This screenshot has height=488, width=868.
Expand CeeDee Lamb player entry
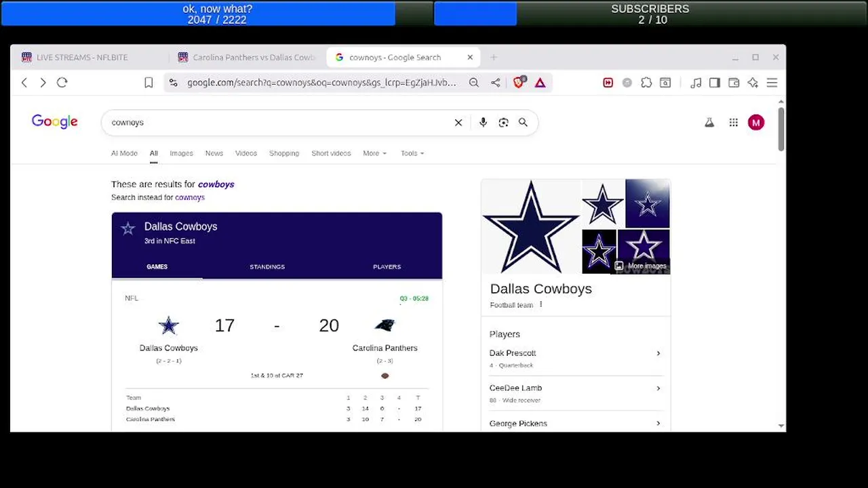(575, 394)
